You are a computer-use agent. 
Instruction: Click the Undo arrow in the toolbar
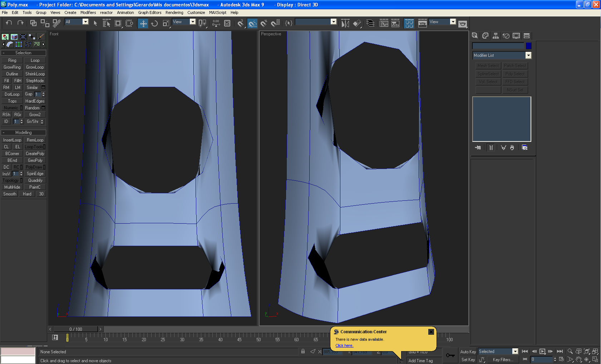click(9, 23)
